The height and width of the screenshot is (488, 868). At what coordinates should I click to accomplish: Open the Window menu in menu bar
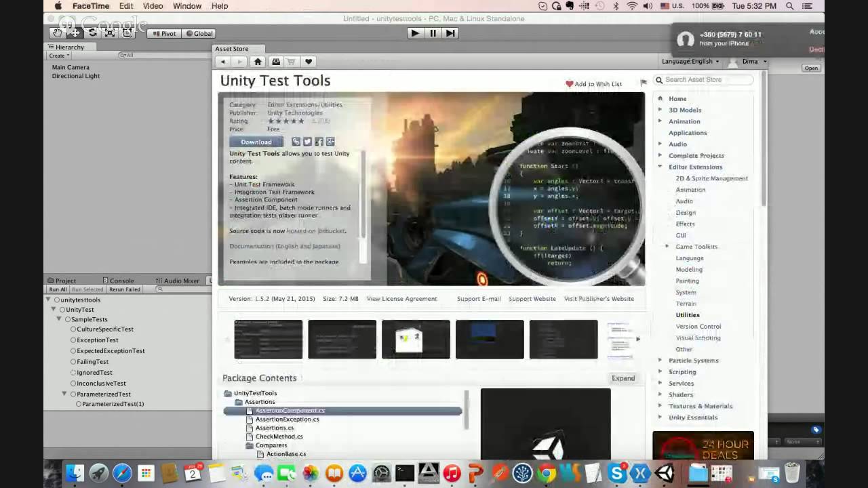tap(187, 6)
